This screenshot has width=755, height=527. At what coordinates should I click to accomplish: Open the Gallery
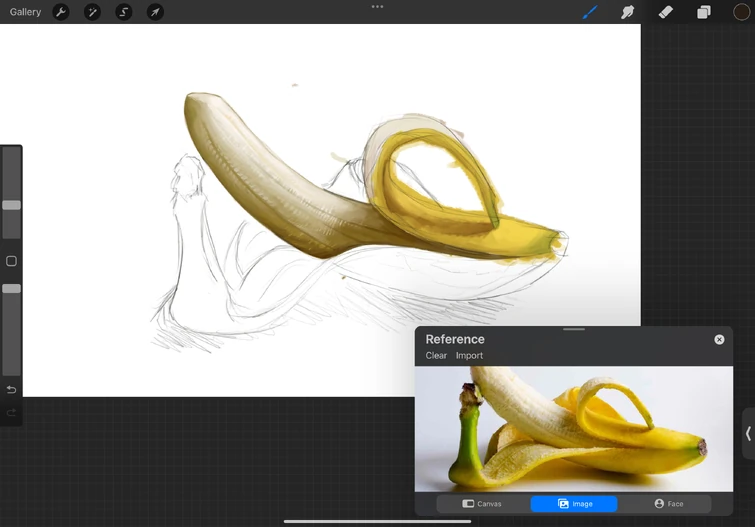[x=25, y=12]
